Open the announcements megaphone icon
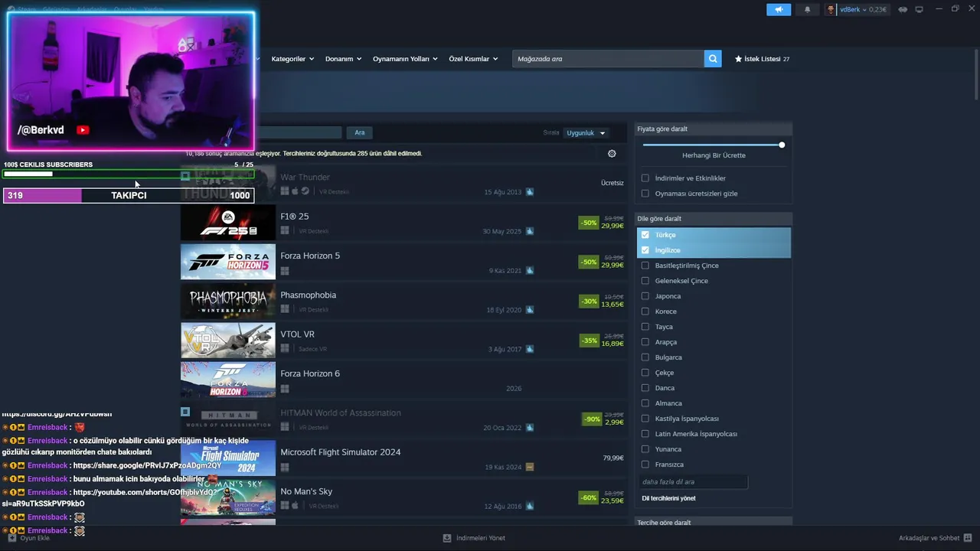 click(779, 9)
